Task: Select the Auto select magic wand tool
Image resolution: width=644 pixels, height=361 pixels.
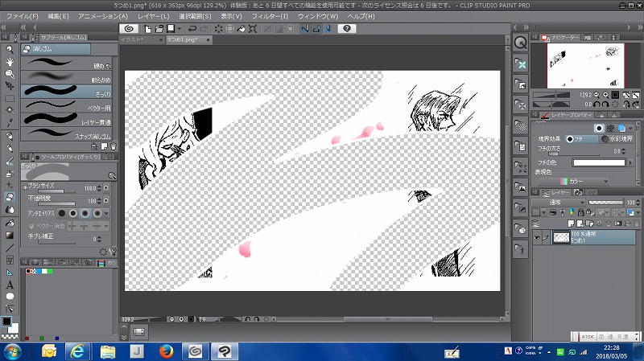Action: (x=10, y=111)
